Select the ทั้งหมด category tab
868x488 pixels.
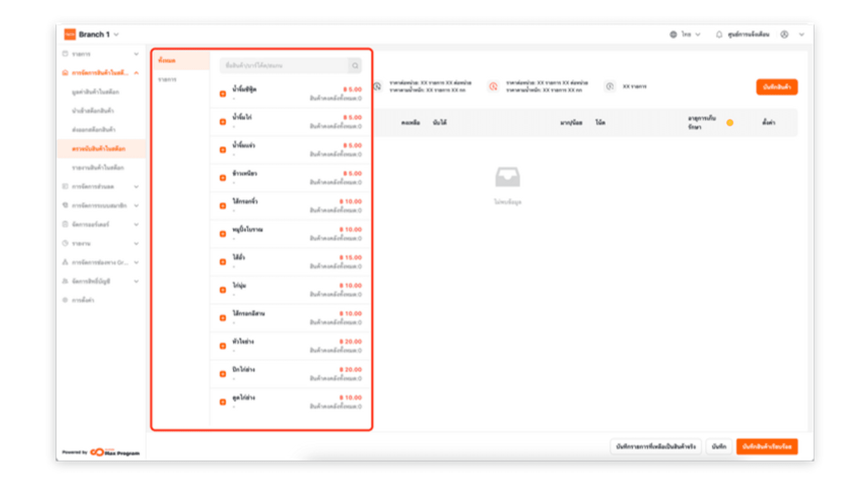(167, 61)
